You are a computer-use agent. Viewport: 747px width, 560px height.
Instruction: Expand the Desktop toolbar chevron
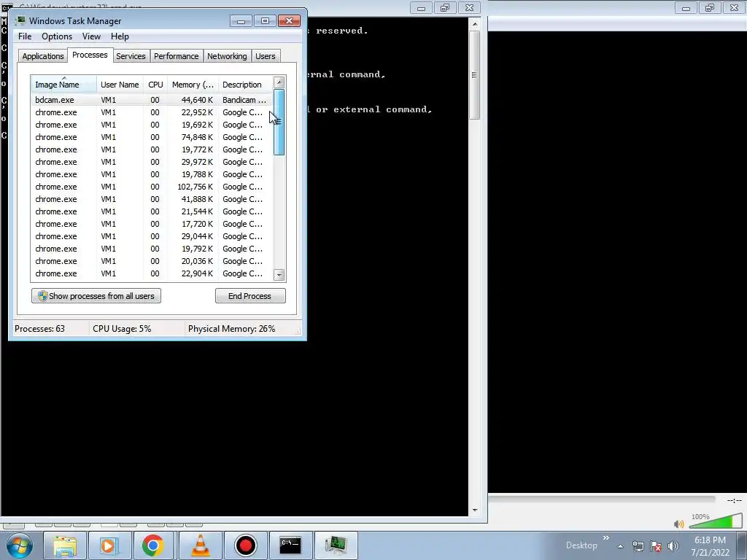(x=605, y=538)
